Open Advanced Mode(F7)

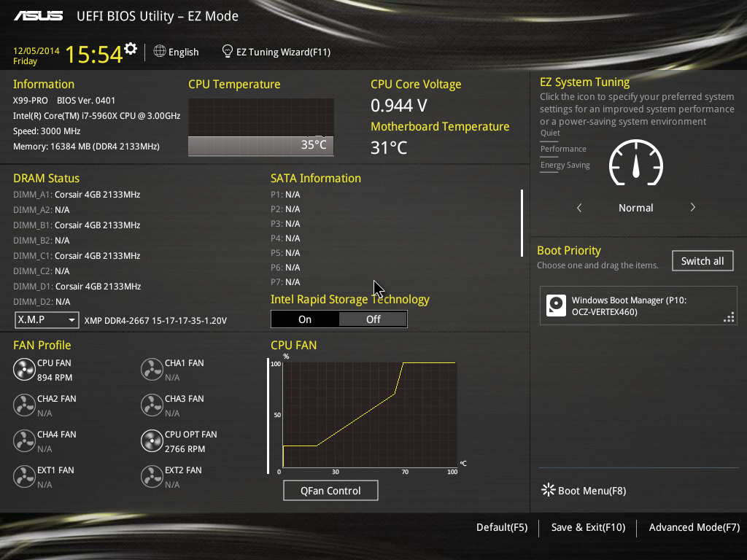694,527
